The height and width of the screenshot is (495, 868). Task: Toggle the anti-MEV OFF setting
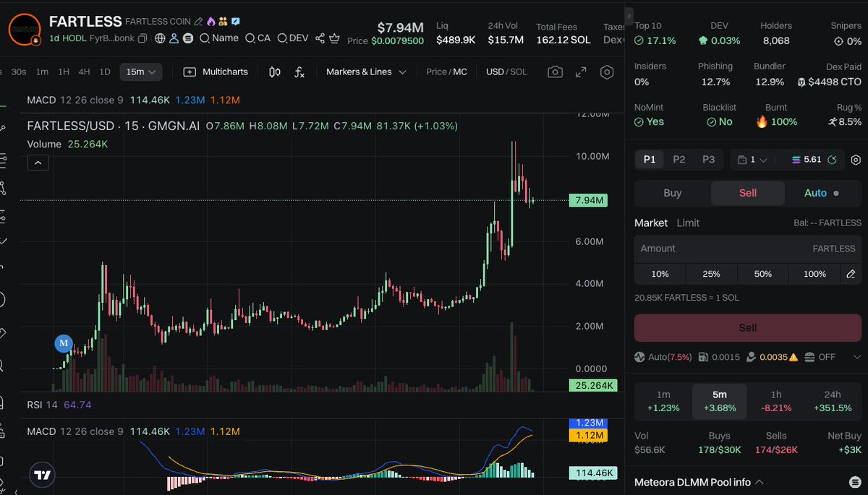(820, 357)
